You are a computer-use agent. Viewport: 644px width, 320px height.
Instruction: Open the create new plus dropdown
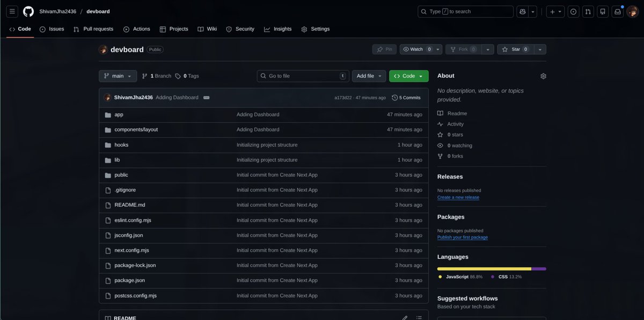555,11
